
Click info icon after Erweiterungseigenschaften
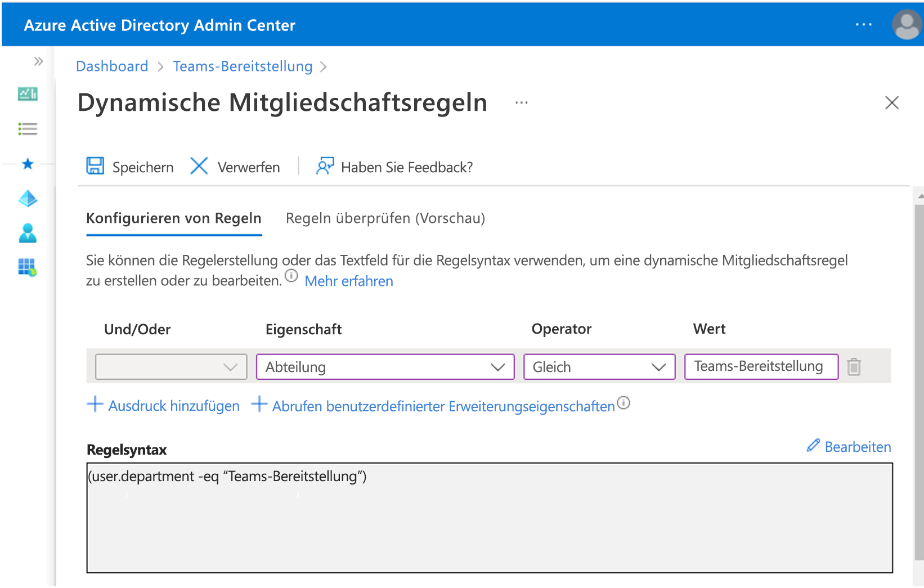click(x=624, y=403)
